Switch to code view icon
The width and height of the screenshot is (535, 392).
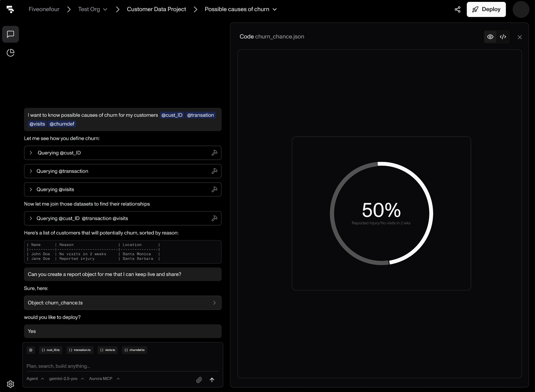coord(503,37)
